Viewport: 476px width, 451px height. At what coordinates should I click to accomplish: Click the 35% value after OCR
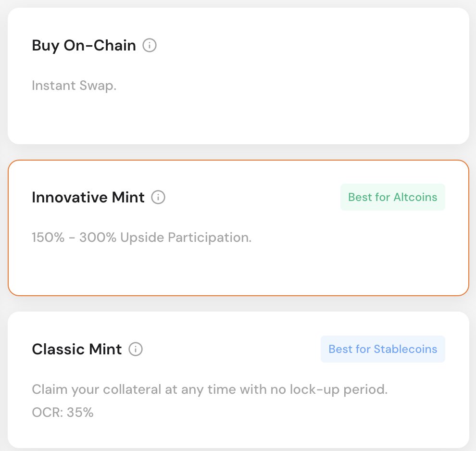(x=81, y=412)
